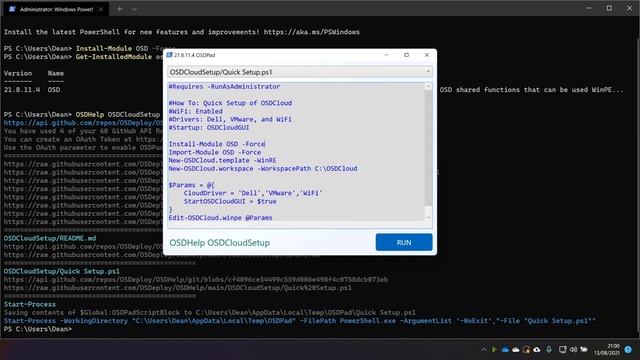Maximize the Windows Terminal window

pyautogui.click(x=609, y=8)
